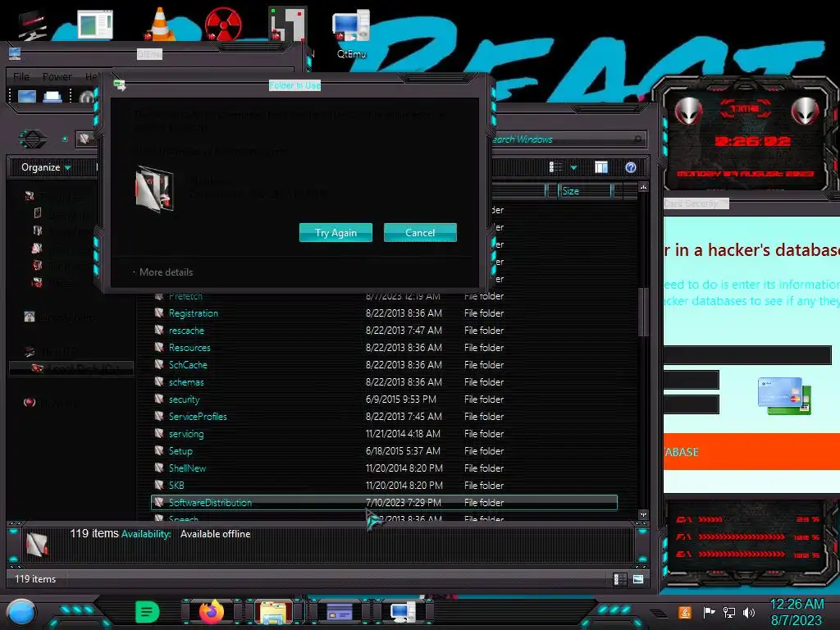Open the green notes app on the taskbar
840x630 pixels.
148,612
